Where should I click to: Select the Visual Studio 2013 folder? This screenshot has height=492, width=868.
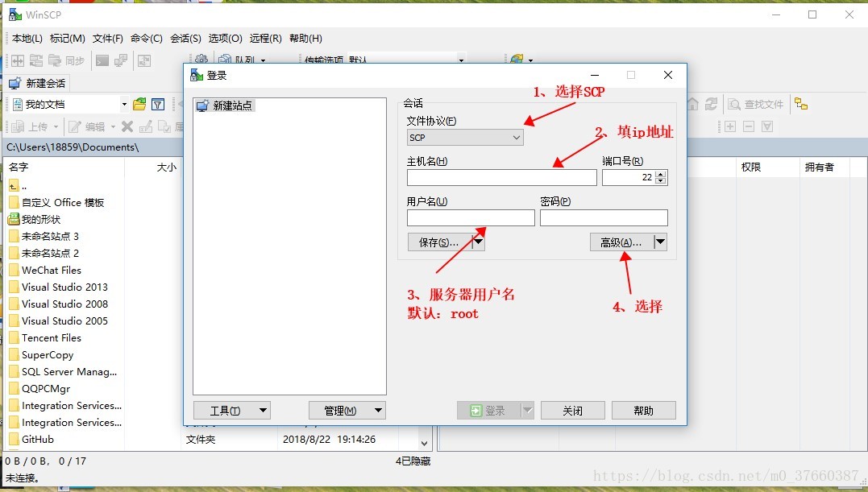click(x=58, y=287)
